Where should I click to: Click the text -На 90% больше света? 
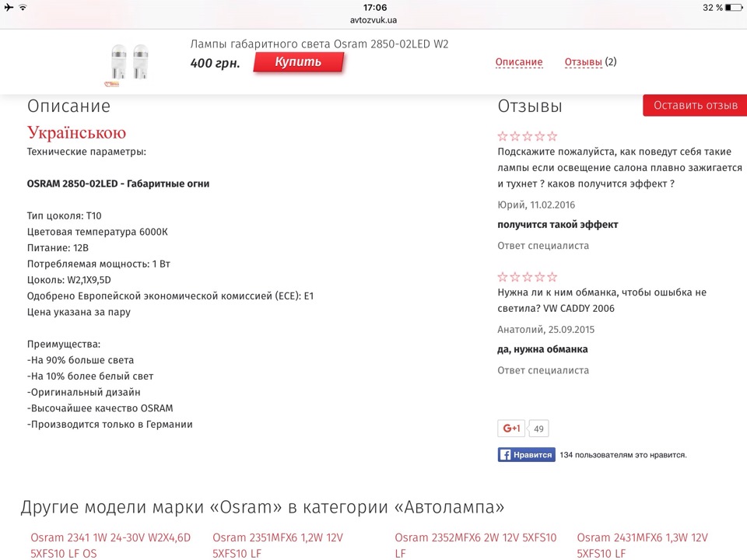[x=80, y=360]
